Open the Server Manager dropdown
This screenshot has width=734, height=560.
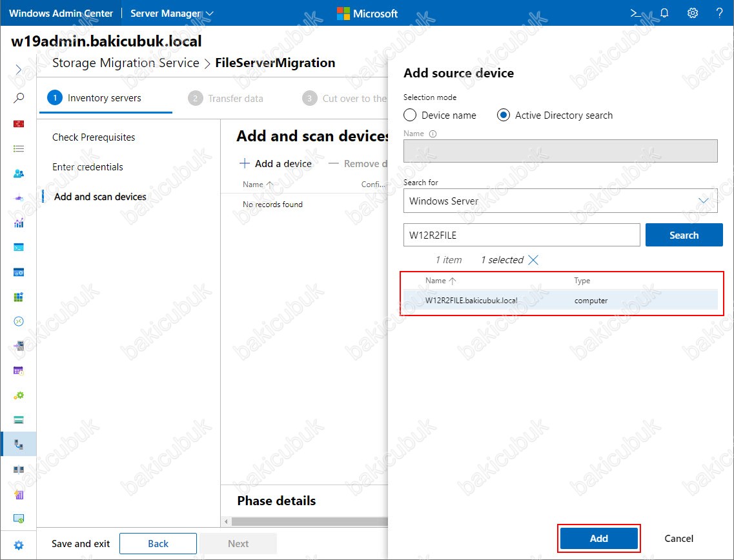click(x=172, y=13)
